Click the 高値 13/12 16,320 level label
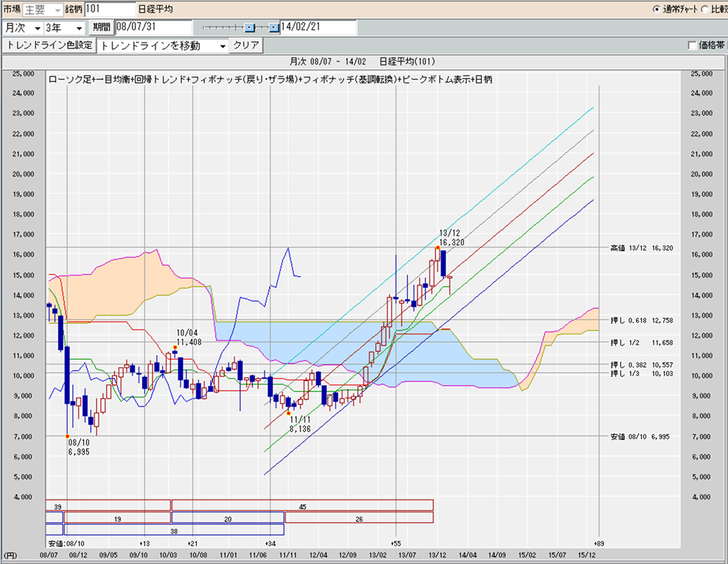This screenshot has height=564, width=728. (x=642, y=248)
